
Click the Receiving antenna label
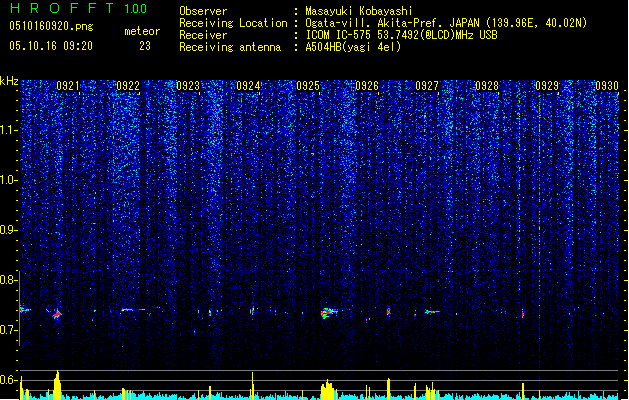pos(230,47)
